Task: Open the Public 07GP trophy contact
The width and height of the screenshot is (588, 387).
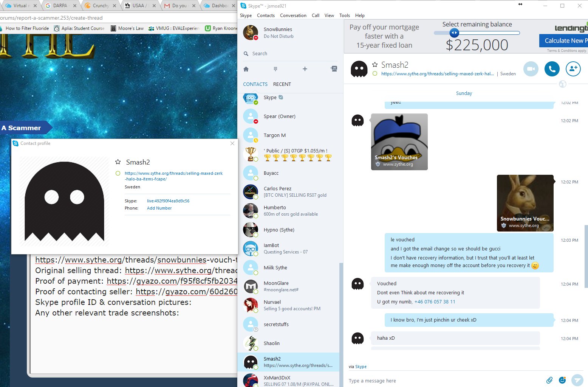Action: [288, 154]
